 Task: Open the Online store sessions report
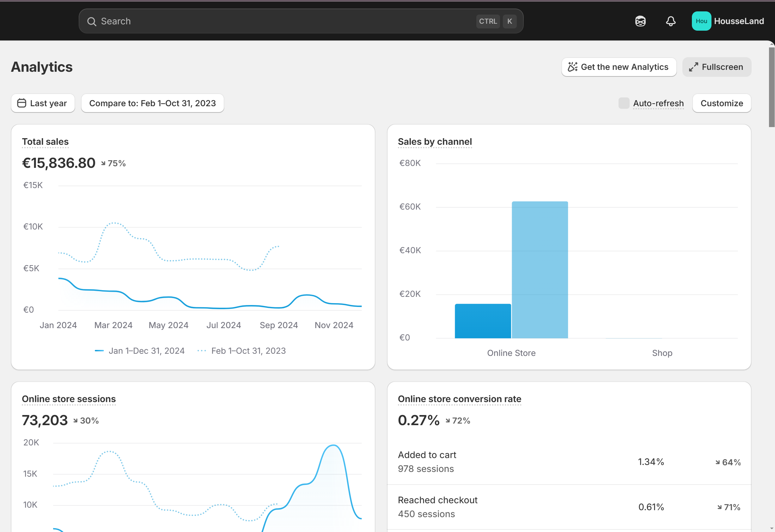69,399
